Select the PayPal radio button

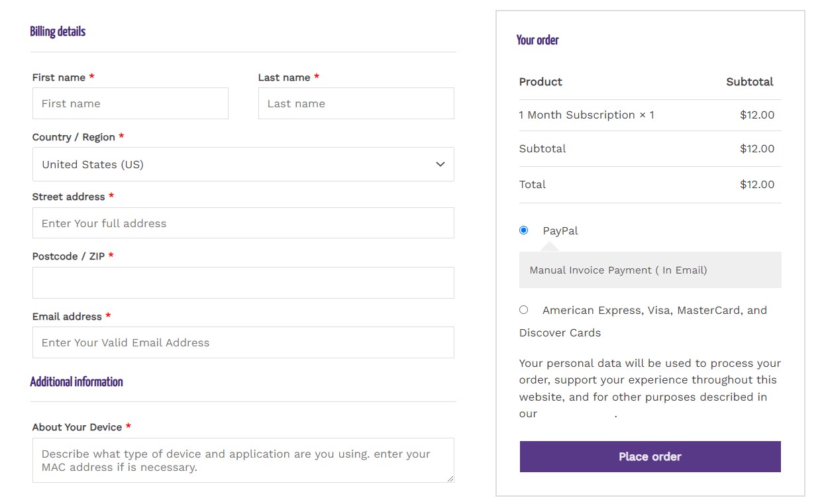(x=524, y=230)
